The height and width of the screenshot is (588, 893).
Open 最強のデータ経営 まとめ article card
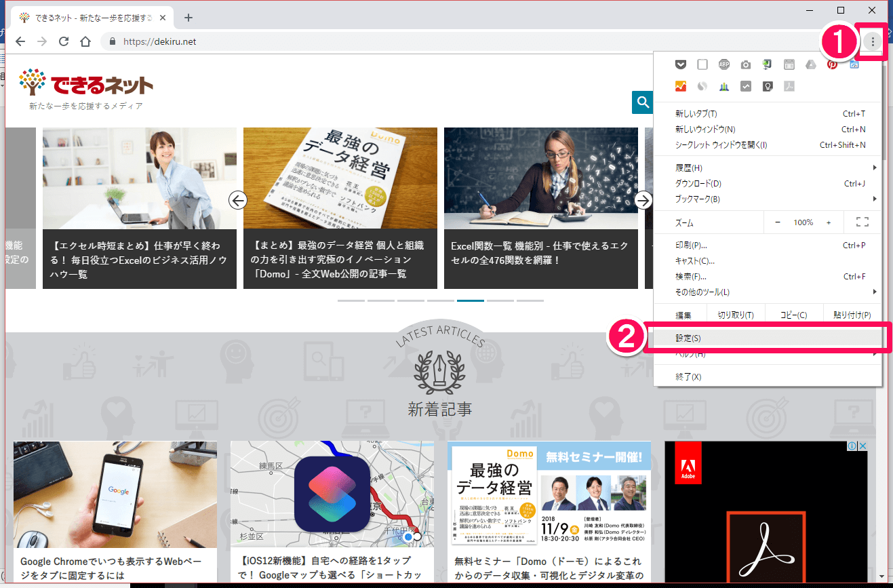click(340, 208)
